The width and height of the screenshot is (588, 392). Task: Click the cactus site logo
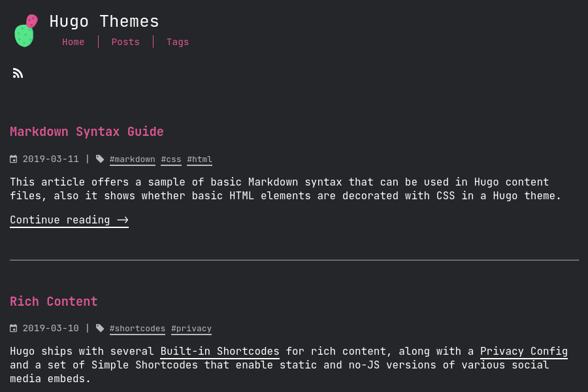click(x=25, y=31)
